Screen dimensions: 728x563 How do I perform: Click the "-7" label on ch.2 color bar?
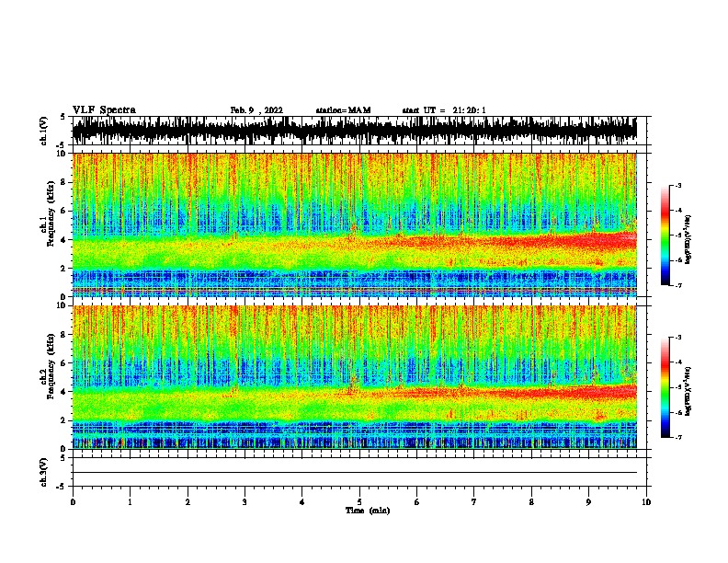pos(677,437)
